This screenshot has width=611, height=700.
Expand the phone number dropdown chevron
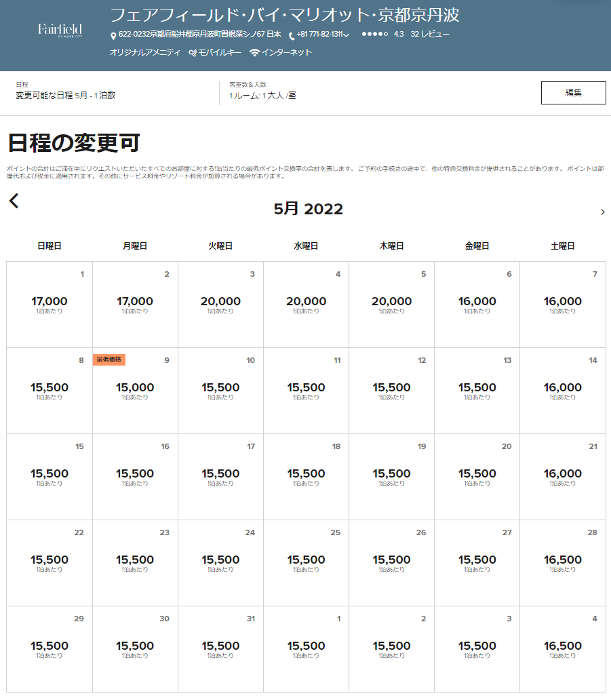tap(347, 35)
